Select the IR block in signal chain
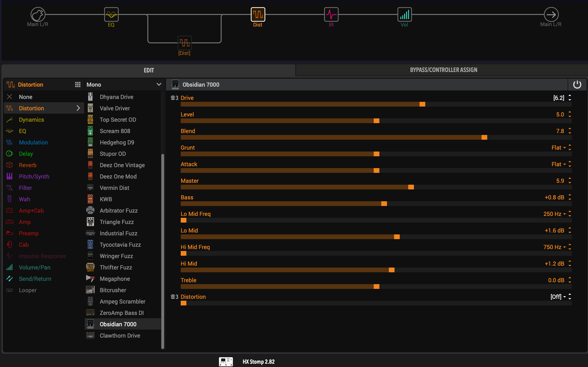Image resolution: width=588 pixels, height=367 pixels. tap(331, 14)
